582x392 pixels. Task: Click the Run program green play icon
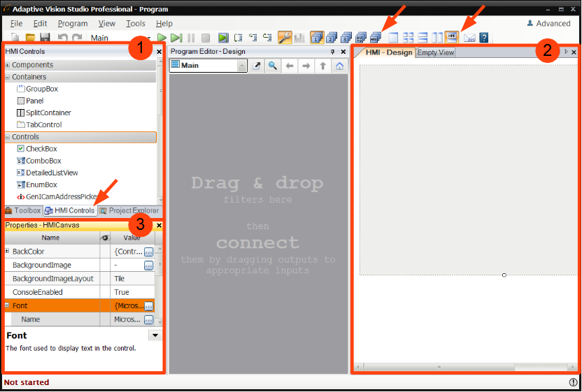[162, 38]
